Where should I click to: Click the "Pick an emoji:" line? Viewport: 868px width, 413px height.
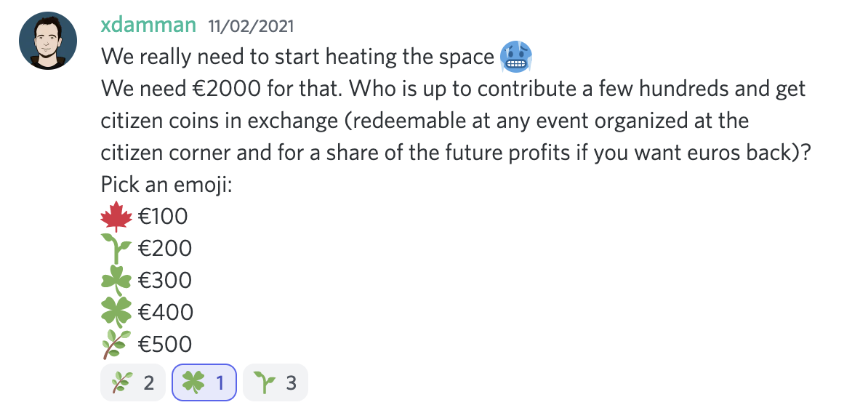[166, 185]
